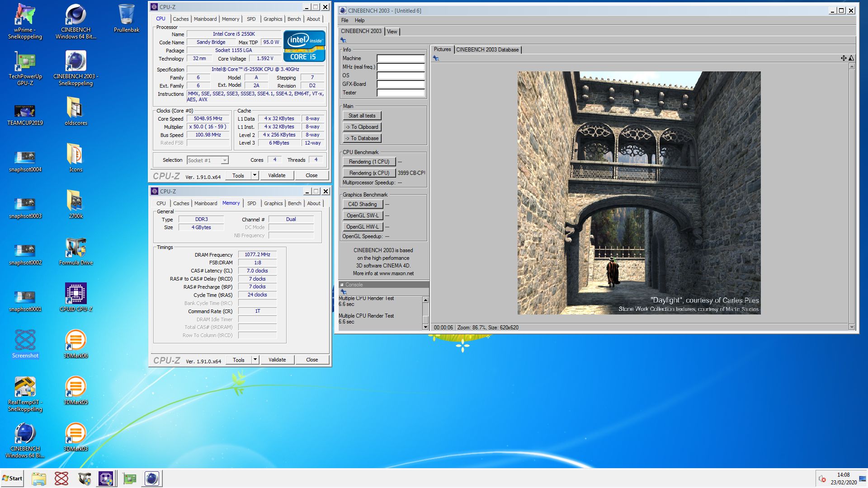
Task: Switch to Bench tab in upper CPU-Z window
Action: 294,19
